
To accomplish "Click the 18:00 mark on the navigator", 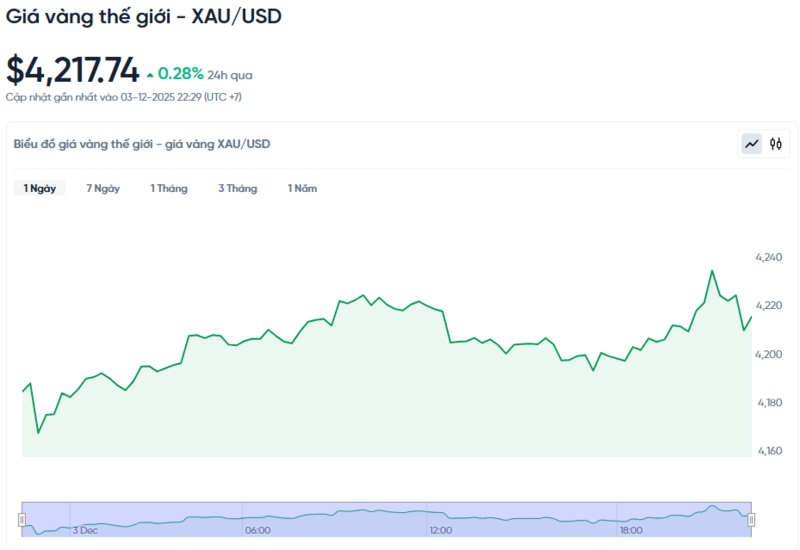I will (630, 530).
